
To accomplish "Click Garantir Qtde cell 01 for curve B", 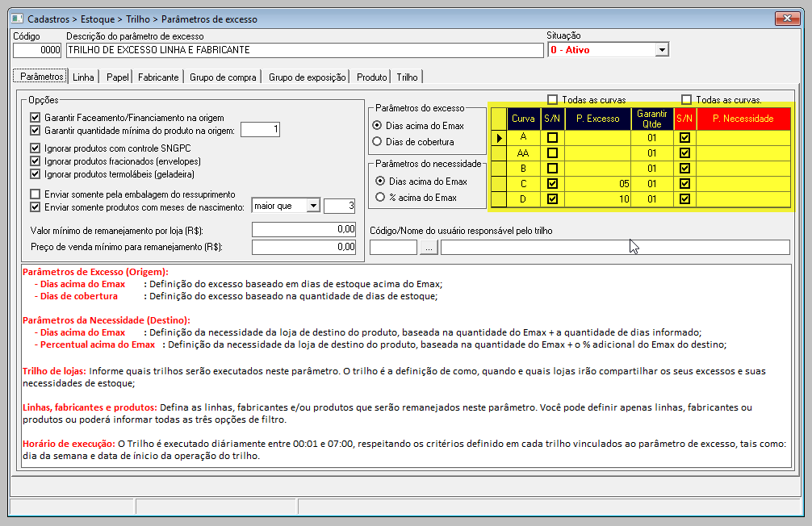I will point(652,169).
